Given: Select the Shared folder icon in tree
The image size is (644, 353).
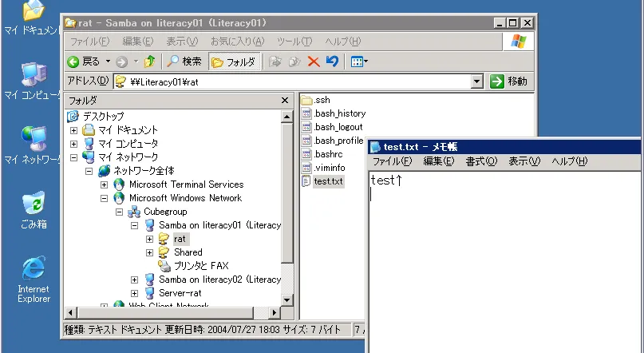Looking at the screenshot, I should pos(164,252).
